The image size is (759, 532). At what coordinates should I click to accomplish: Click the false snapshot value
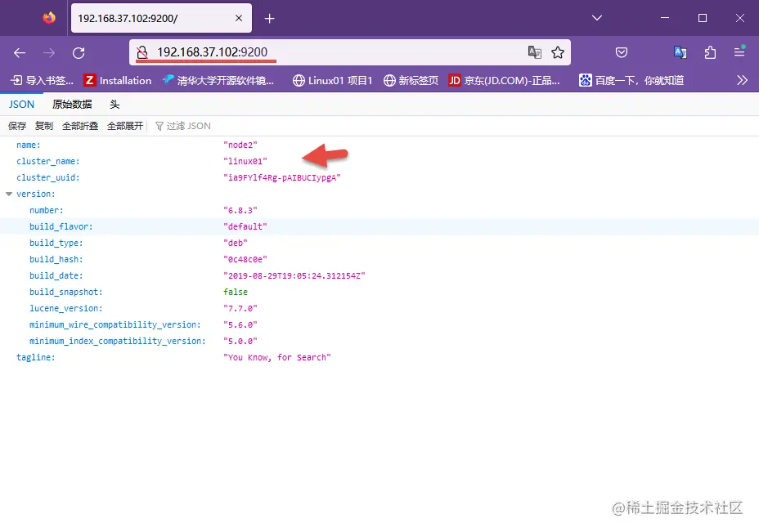[236, 292]
